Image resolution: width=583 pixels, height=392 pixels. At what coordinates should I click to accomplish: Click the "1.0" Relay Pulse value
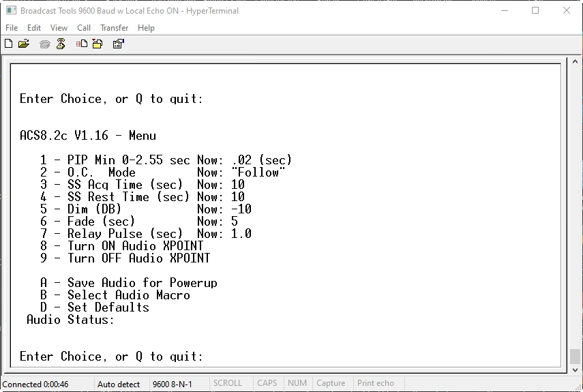pyautogui.click(x=241, y=233)
